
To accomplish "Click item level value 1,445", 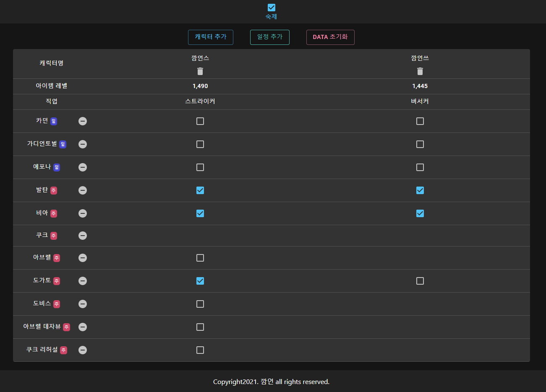I will pos(420,86).
